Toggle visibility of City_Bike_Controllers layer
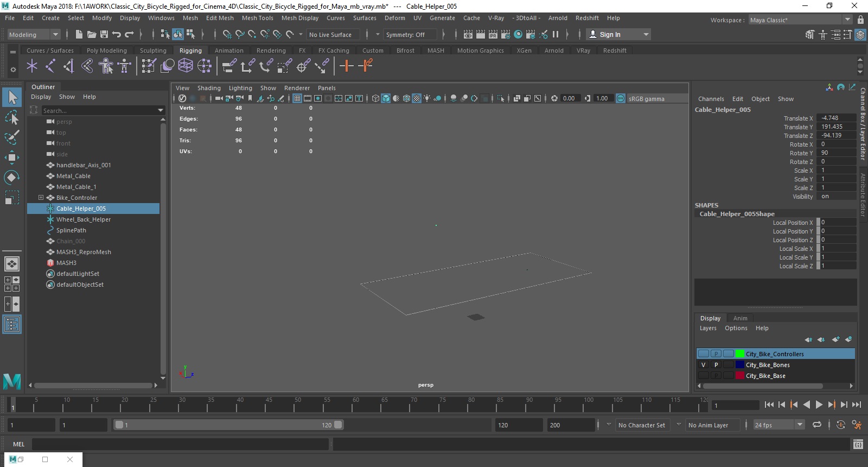This screenshot has width=868, height=467. [703, 354]
